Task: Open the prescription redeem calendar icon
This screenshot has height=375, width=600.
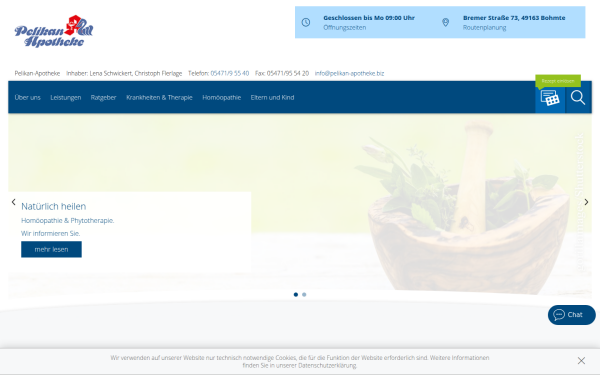Action: coord(550,98)
